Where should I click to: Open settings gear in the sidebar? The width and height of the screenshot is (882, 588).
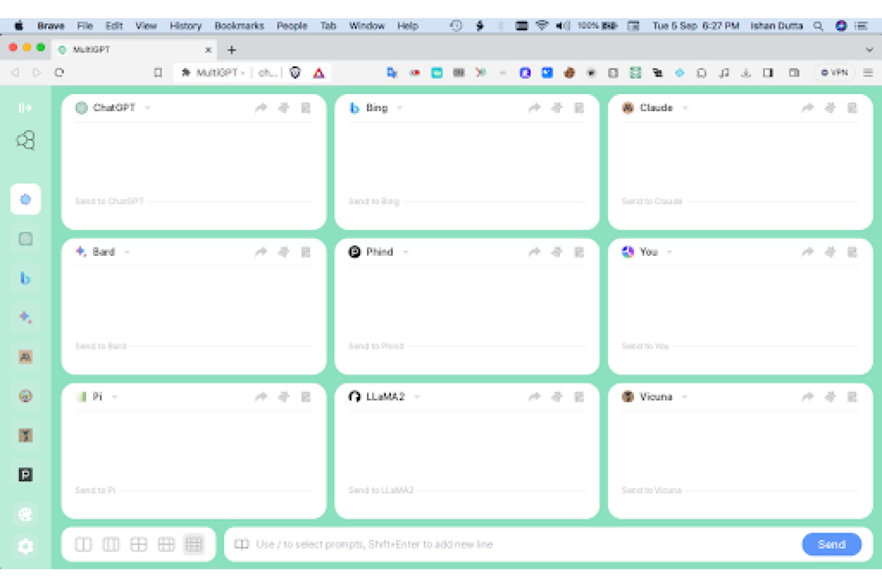tap(25, 546)
